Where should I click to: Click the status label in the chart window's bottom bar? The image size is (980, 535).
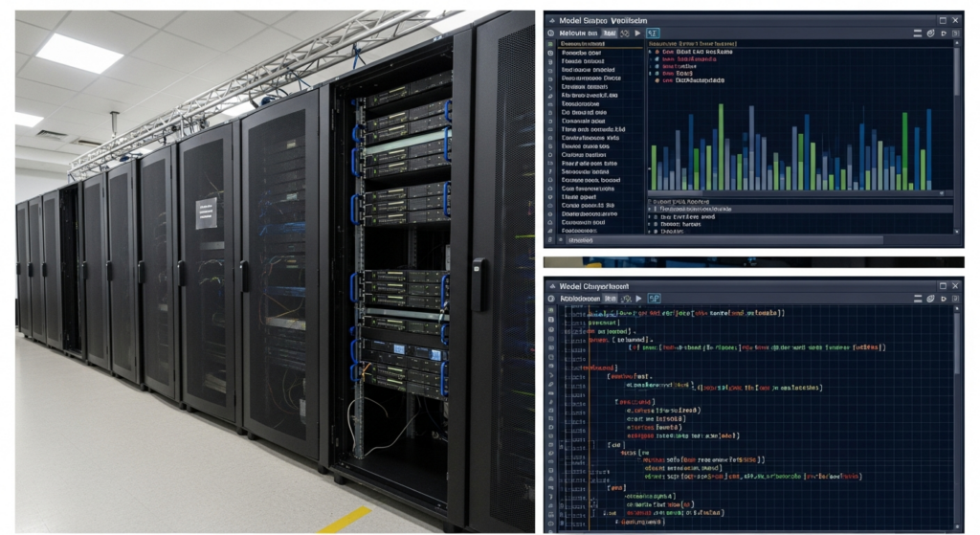coord(581,240)
